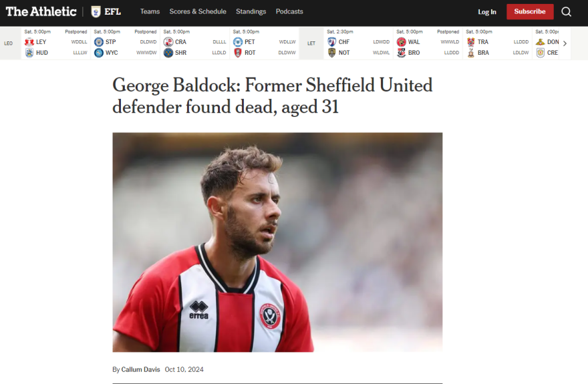Screen dimensions: 588x384
Task: Click the Log In link
Action: pyautogui.click(x=486, y=12)
